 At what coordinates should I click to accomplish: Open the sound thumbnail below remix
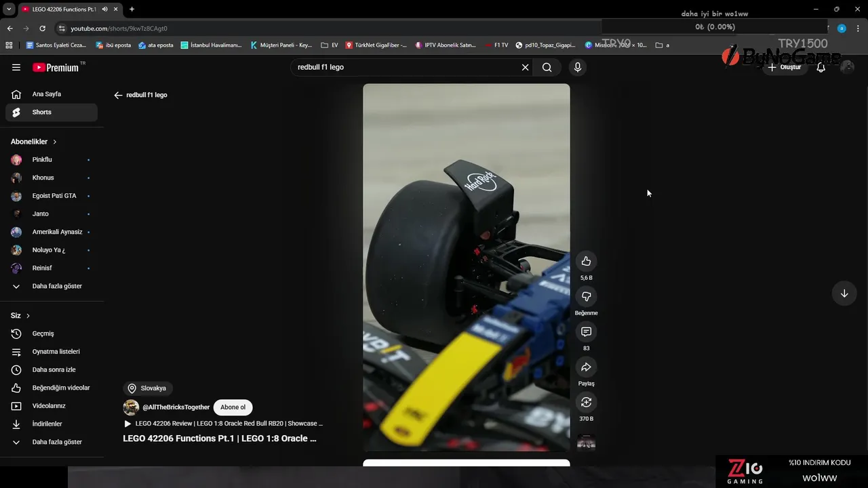coord(586,443)
